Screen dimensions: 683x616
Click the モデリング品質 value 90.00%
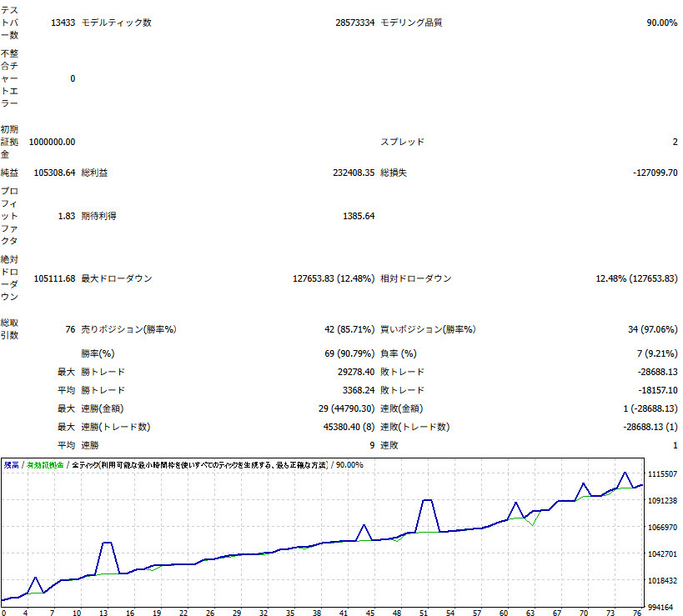click(x=661, y=23)
